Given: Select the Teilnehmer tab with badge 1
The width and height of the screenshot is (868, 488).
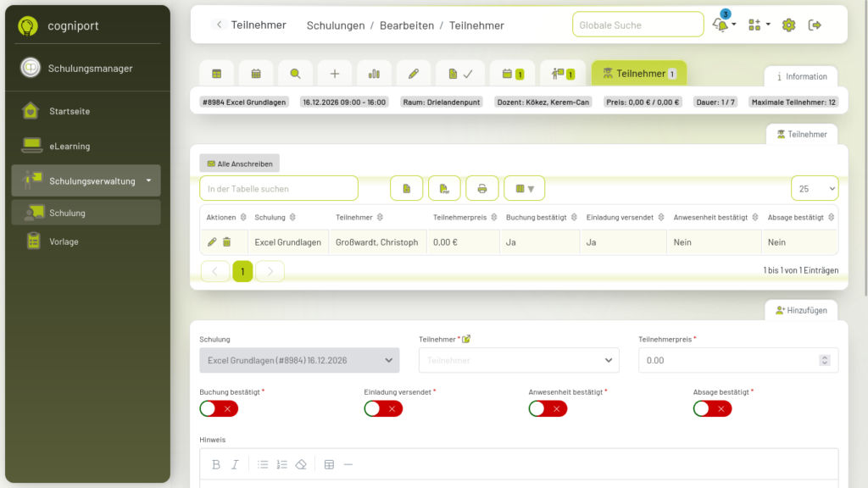Looking at the screenshot, I should 639,73.
